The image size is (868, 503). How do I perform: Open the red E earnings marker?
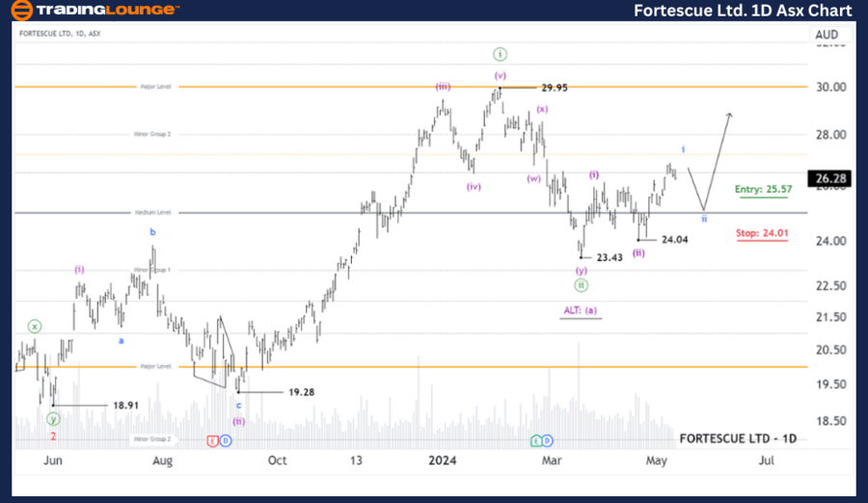[x=212, y=441]
